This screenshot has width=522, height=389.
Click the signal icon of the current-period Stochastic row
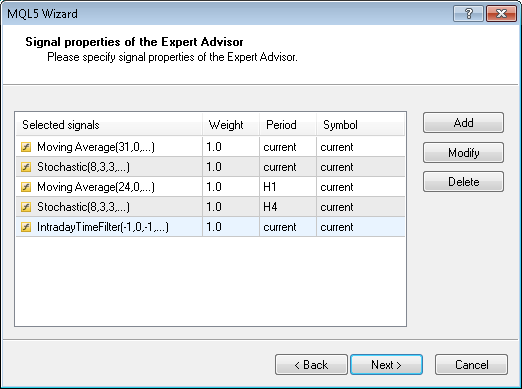[x=26, y=167]
